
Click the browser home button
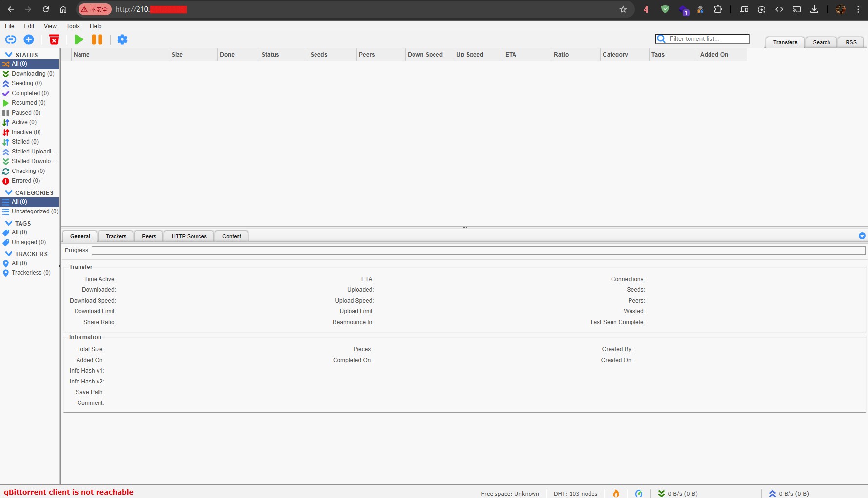coord(63,9)
